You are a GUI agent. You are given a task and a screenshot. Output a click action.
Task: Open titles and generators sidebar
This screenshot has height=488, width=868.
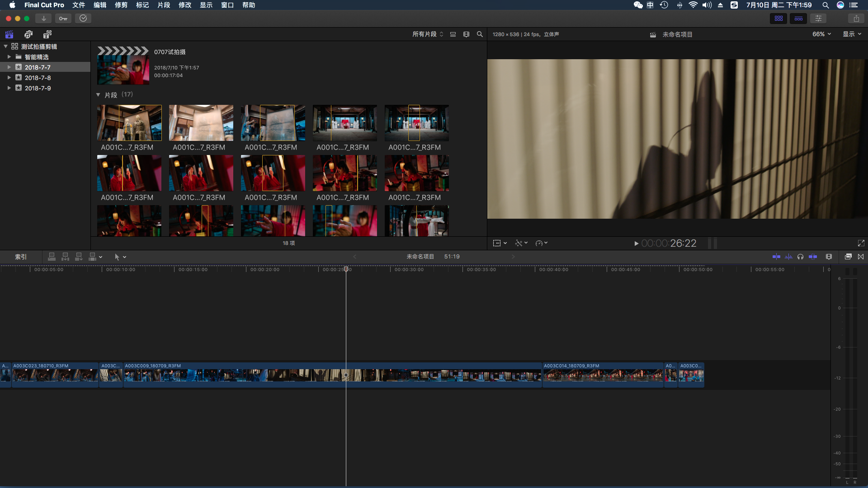click(x=47, y=34)
